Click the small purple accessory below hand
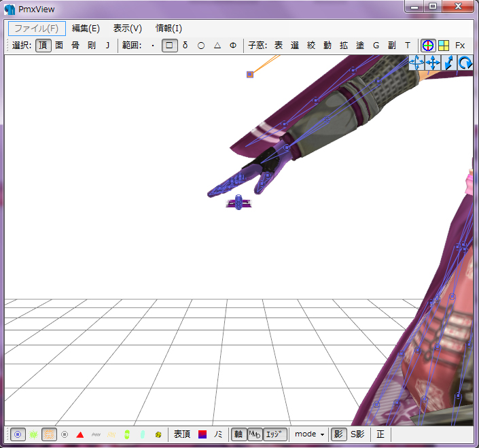 pos(238,203)
